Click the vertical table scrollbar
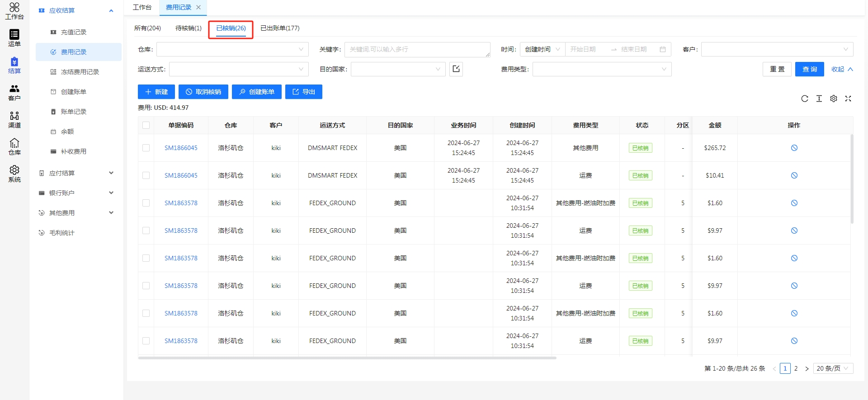868x400 pixels. click(852, 179)
